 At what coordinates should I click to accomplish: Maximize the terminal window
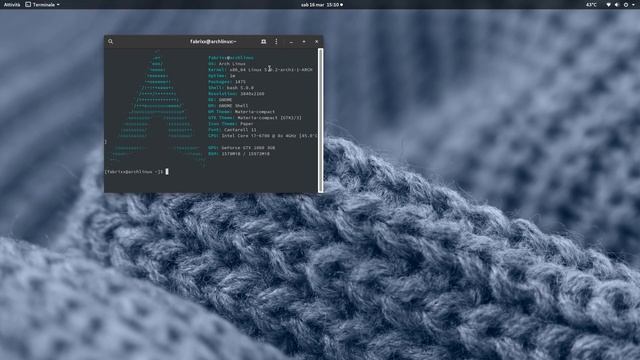(304, 42)
